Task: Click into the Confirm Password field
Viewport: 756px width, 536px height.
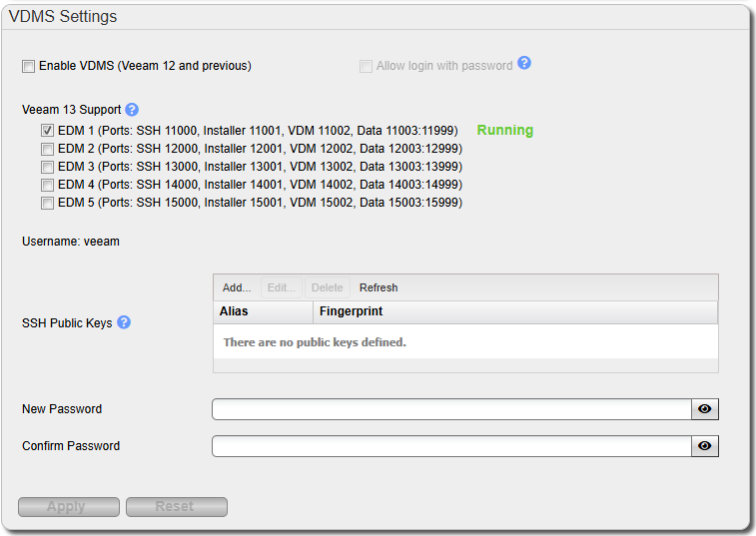Action: (x=451, y=446)
